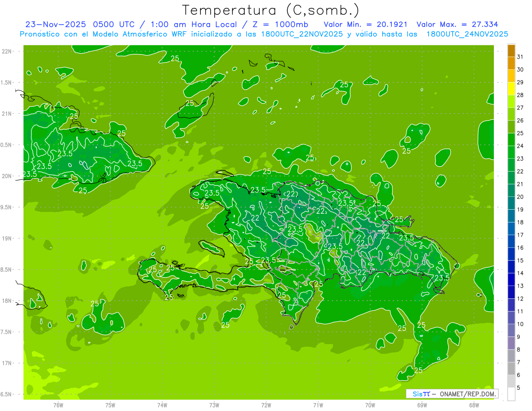Click the '75W' longitude axis label

(x=110, y=405)
